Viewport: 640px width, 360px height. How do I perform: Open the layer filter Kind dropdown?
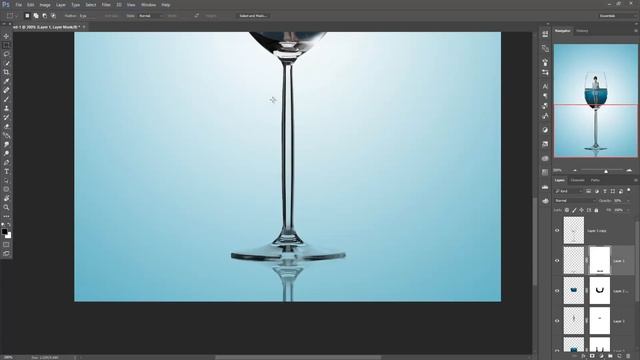tap(568, 191)
